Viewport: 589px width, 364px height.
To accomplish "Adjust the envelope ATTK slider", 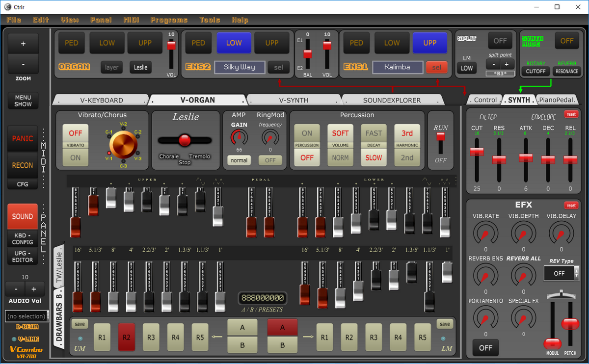I will (525, 159).
